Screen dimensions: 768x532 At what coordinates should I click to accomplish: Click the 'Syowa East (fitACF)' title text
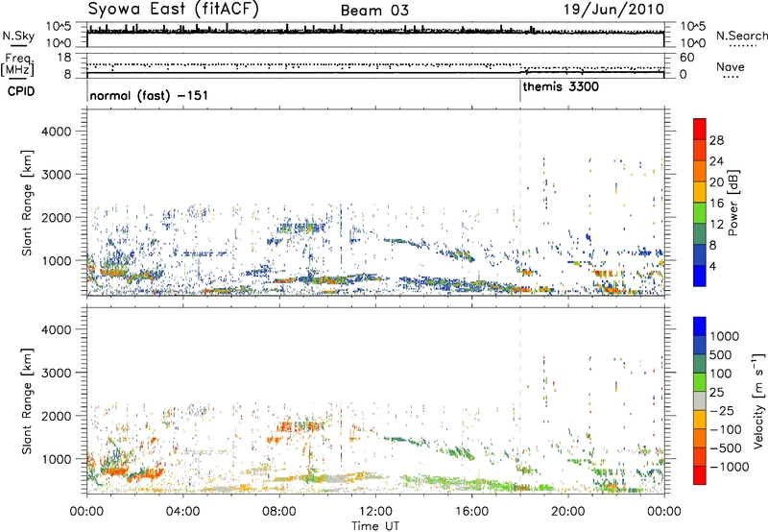[x=173, y=10]
